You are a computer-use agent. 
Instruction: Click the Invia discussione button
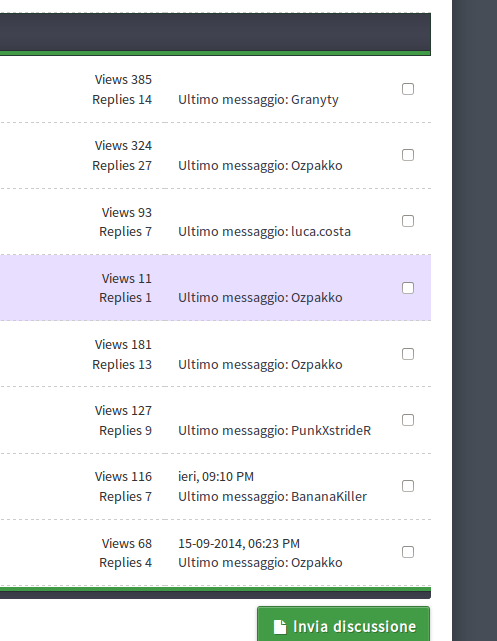pos(343,624)
